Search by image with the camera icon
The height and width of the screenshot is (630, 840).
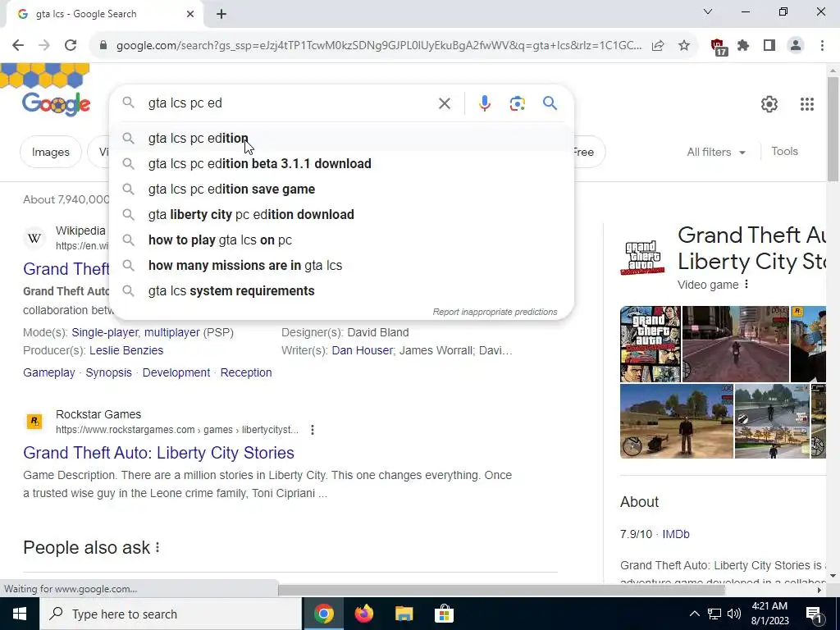pyautogui.click(x=517, y=103)
